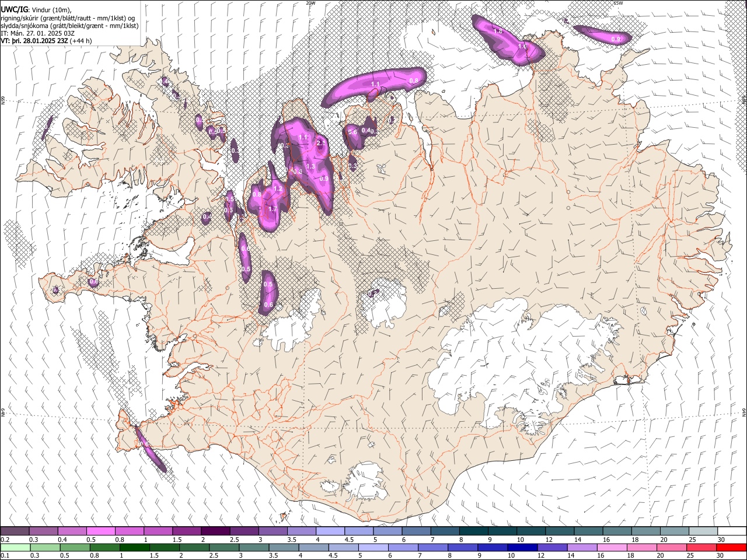This screenshot has width=747, height=560.
Task: Select the '1.7' snowfall value on the map
Action: click(x=272, y=209)
